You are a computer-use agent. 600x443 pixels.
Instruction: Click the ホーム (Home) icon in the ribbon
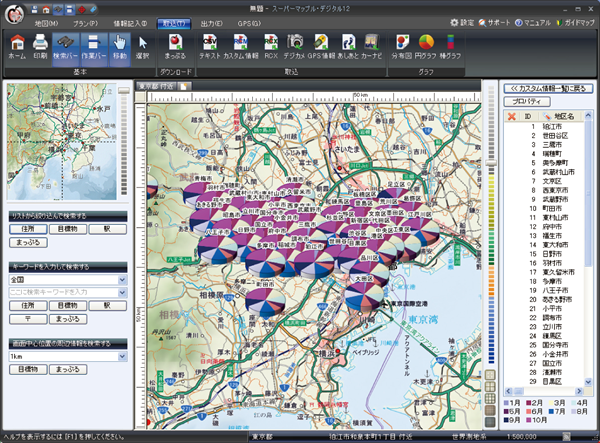pyautogui.click(x=17, y=46)
